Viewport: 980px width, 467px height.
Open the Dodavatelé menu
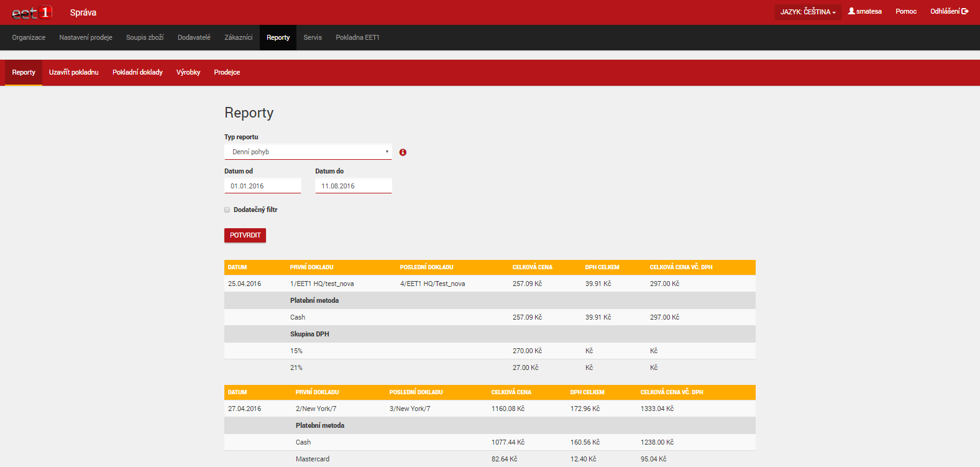(x=194, y=37)
